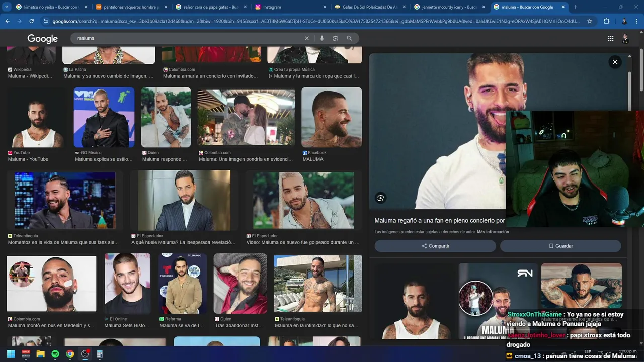Click the Compartir button

coord(435,246)
